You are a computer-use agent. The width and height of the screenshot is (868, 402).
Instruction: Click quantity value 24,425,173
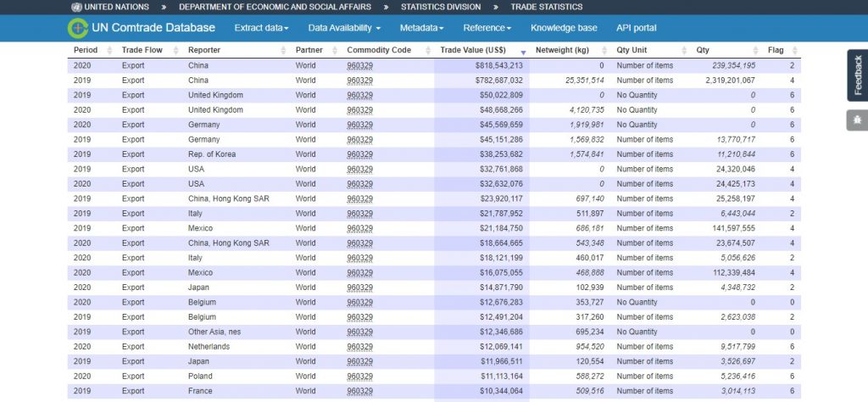point(736,184)
